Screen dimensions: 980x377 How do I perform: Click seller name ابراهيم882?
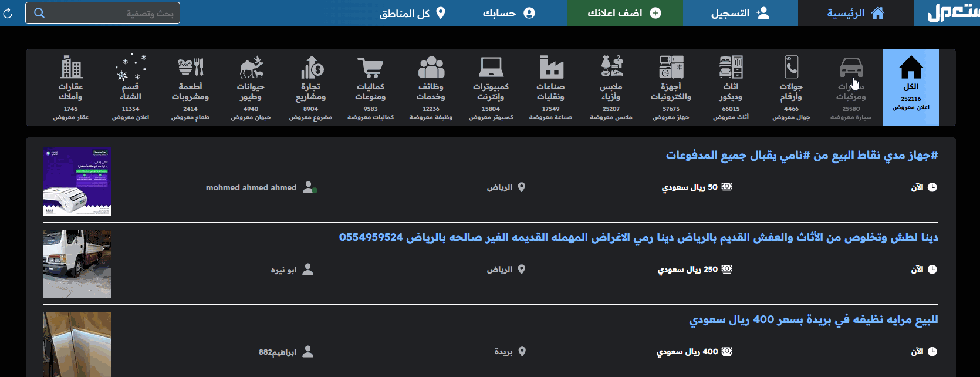click(x=278, y=352)
